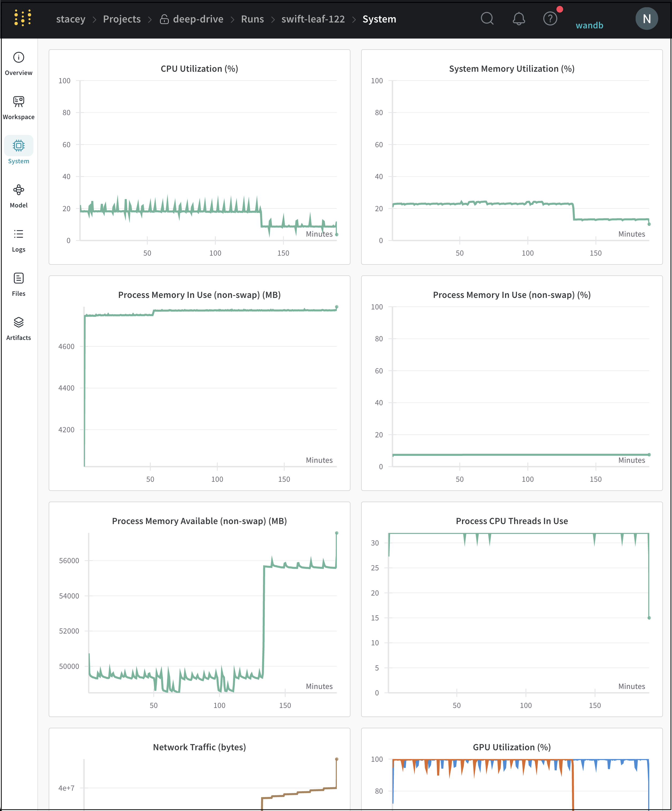Select the System chip icon
The height and width of the screenshot is (811, 672).
(x=18, y=146)
